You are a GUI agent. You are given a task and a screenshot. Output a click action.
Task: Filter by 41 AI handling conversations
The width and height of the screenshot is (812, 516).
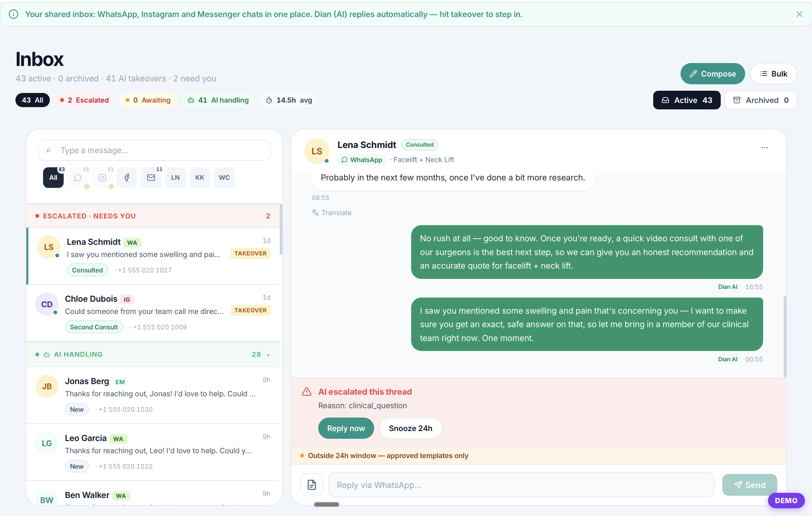pos(219,100)
